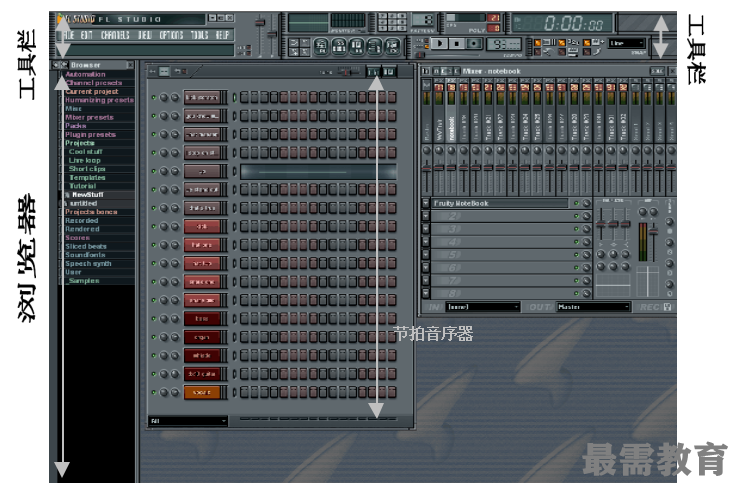Open the HELP menu
The height and width of the screenshot is (499, 734).
[x=222, y=35]
